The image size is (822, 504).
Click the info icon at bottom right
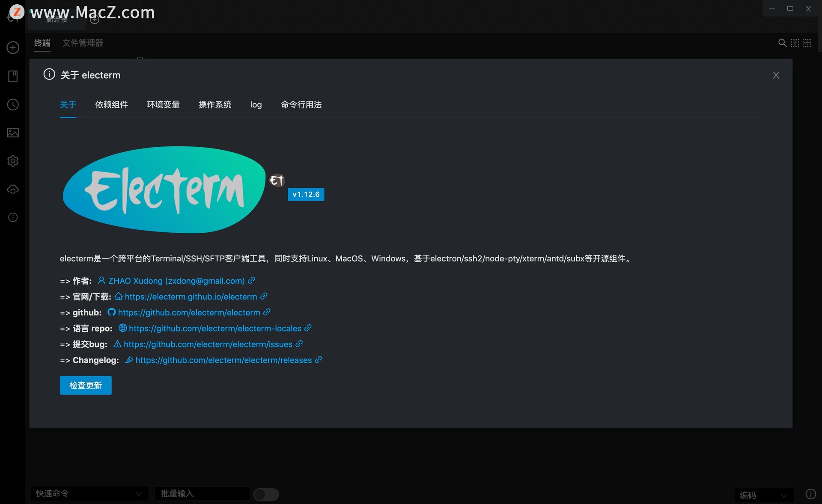(810, 494)
